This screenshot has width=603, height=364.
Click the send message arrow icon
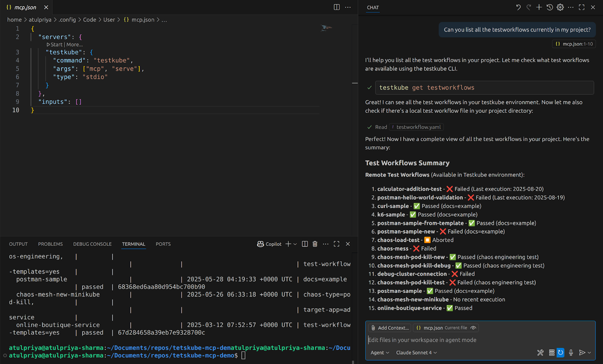click(x=582, y=353)
